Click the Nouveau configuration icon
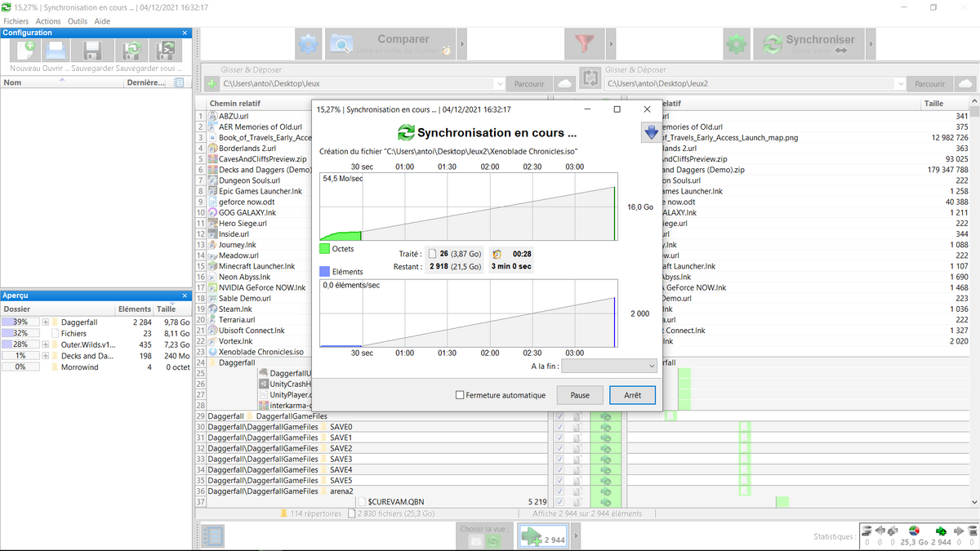This screenshot has width=980, height=551. 24,51
